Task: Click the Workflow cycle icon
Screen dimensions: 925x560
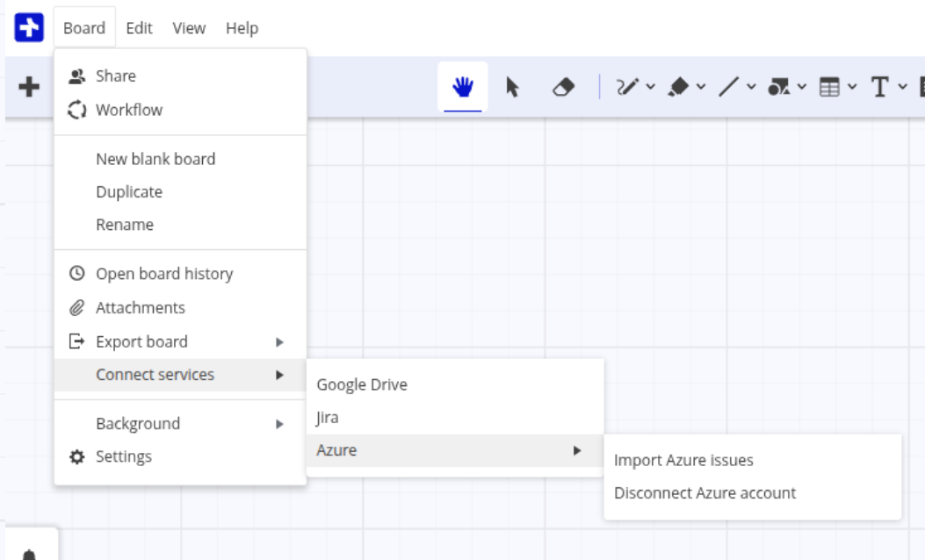Action: pyautogui.click(x=76, y=110)
